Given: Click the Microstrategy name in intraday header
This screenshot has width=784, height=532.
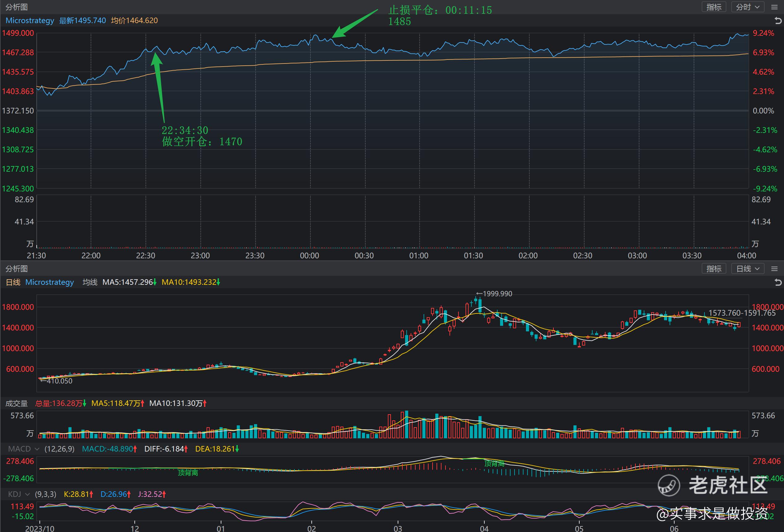Looking at the screenshot, I should 30,21.
